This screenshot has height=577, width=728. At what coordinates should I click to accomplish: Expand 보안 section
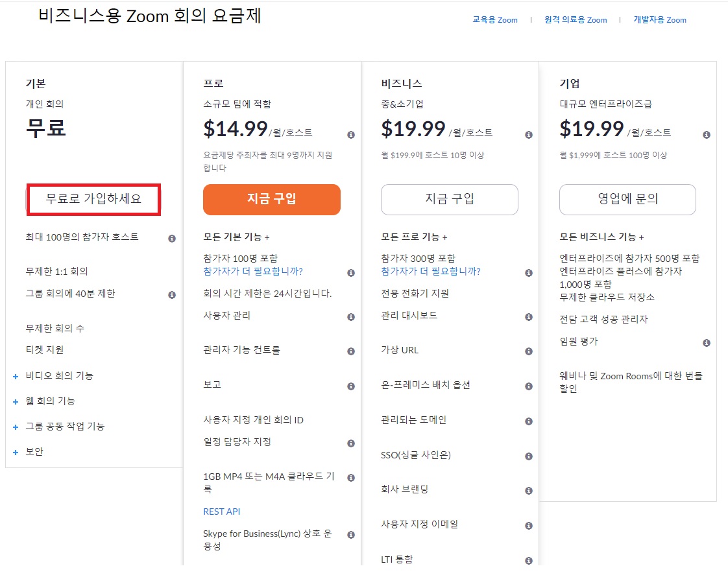[16, 453]
